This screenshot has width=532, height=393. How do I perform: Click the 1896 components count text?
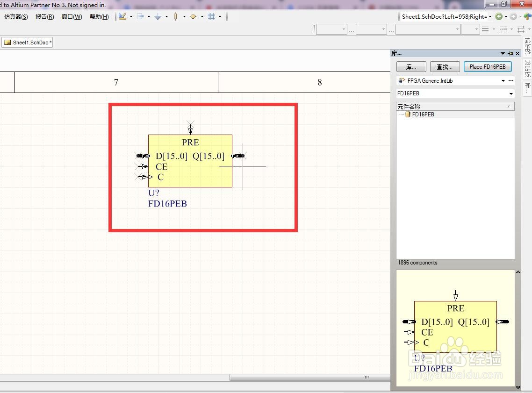(x=417, y=263)
